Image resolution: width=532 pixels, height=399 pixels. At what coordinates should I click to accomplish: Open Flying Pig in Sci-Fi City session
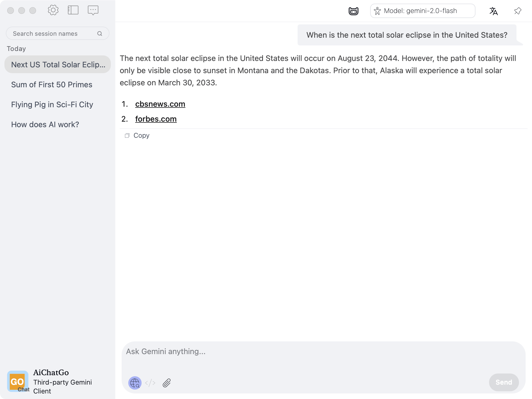coord(52,104)
